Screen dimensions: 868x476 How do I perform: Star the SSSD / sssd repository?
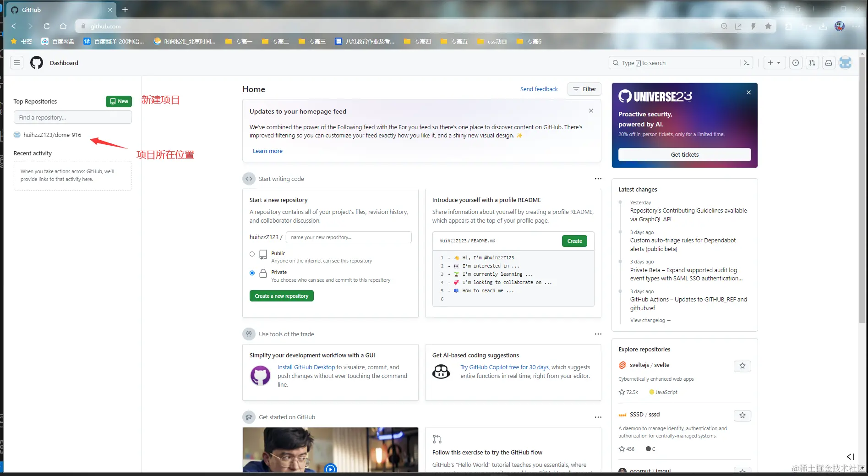[x=742, y=415]
